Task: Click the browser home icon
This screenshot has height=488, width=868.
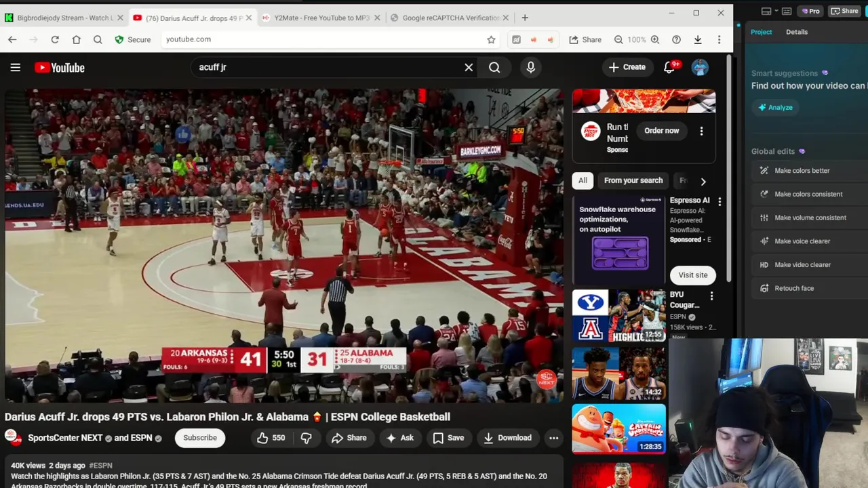Action: (x=76, y=39)
